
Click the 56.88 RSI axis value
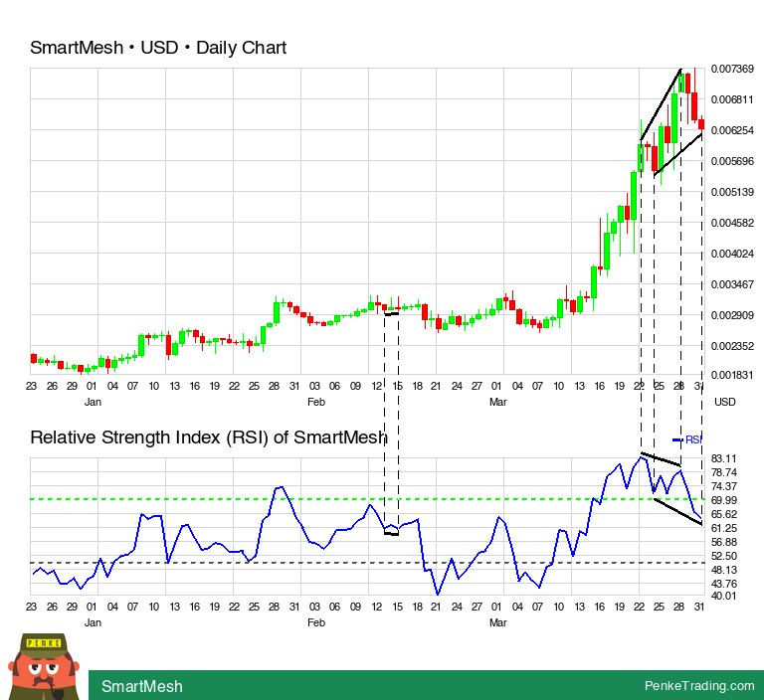(x=724, y=542)
